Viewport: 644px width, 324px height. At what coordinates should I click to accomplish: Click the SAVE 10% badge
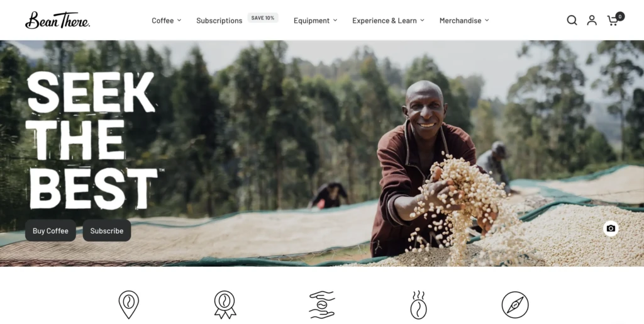tap(263, 18)
